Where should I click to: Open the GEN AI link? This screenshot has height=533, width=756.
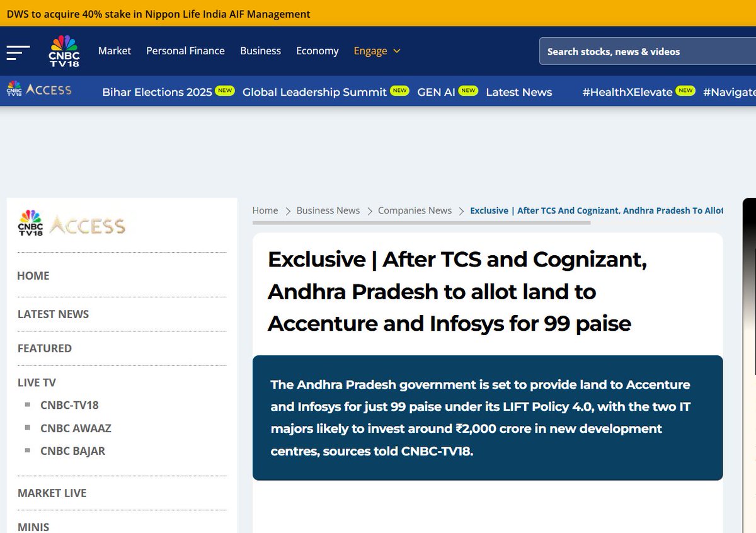pos(436,92)
